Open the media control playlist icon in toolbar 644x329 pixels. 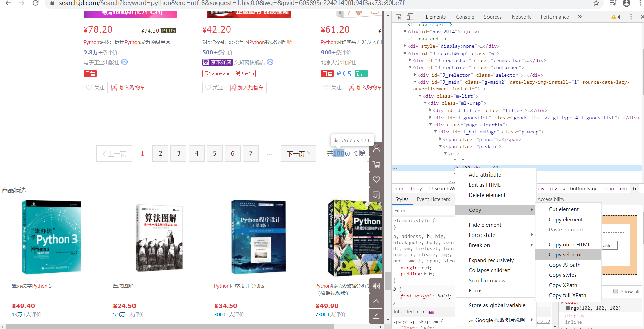[612, 3]
